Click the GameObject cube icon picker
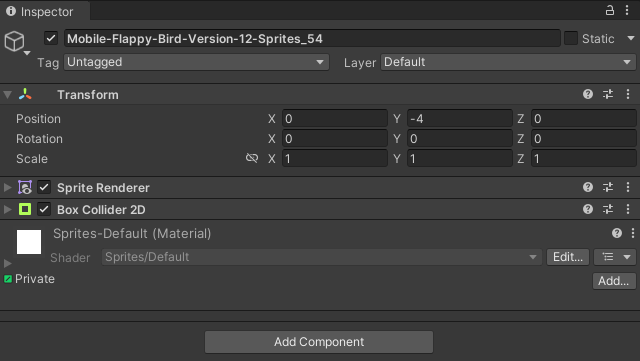Image resolution: width=640 pixels, height=361 pixels. [x=14, y=41]
